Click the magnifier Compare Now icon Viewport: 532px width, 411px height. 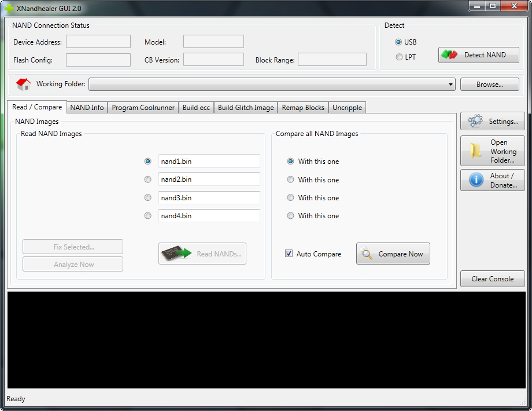click(x=367, y=254)
